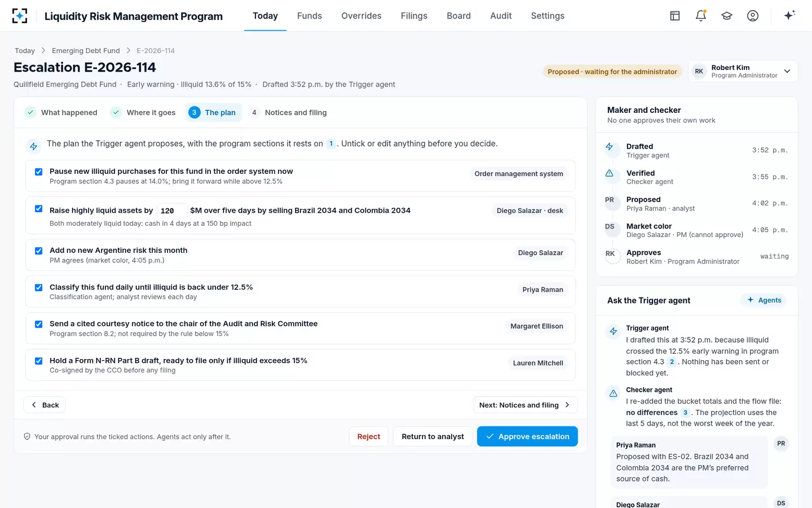Open the Agents selector in Ask panel
The width and height of the screenshot is (812, 508).
(764, 300)
